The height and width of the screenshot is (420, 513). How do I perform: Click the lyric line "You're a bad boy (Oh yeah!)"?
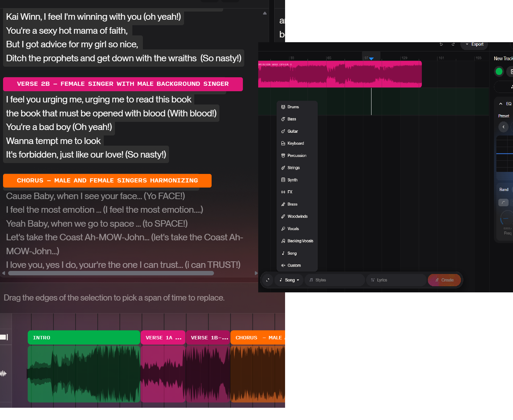click(59, 127)
